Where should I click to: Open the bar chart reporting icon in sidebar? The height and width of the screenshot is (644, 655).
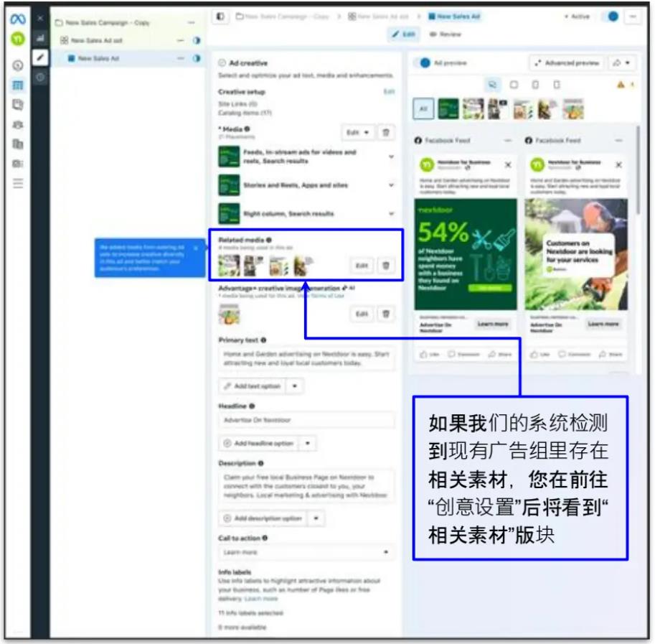point(40,37)
